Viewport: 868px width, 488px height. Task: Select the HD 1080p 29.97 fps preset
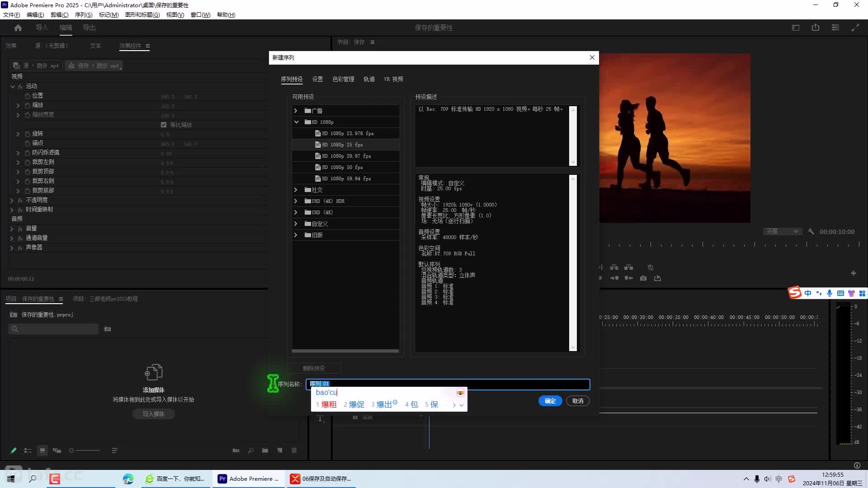(x=346, y=156)
